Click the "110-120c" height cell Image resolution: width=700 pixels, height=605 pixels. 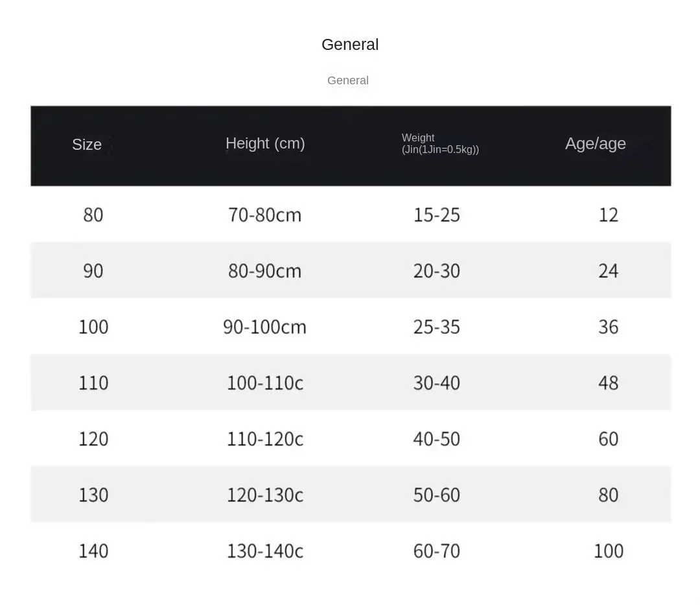click(264, 439)
